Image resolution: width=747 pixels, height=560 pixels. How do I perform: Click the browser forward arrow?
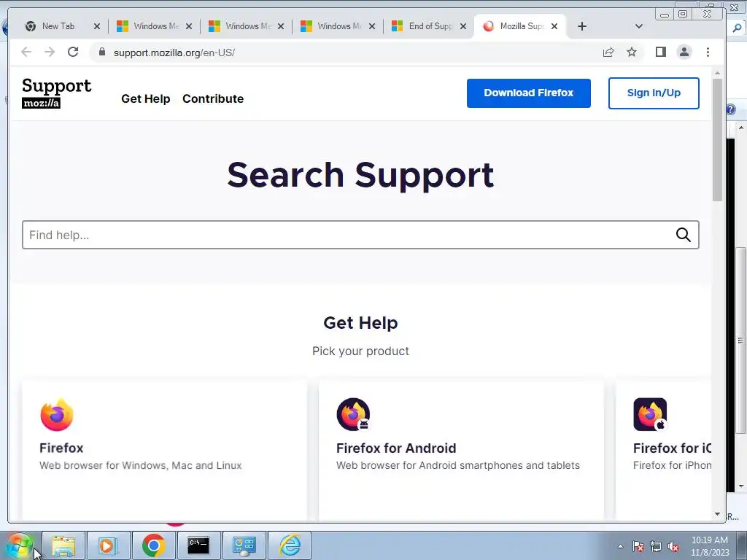pos(50,52)
